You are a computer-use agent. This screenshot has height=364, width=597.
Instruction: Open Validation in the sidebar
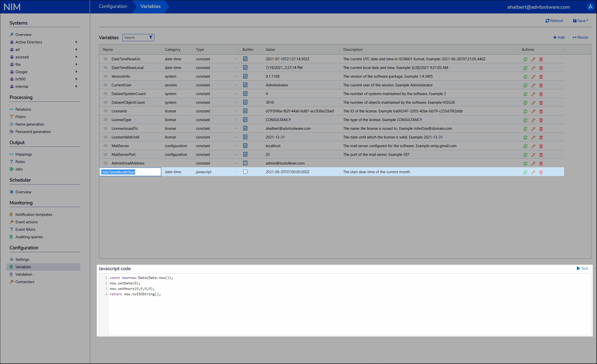tap(24, 274)
